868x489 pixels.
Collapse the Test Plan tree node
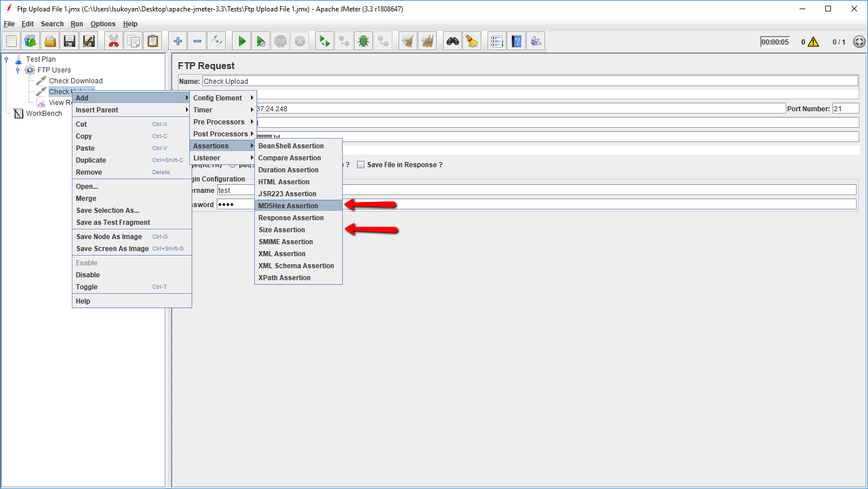click(x=7, y=59)
